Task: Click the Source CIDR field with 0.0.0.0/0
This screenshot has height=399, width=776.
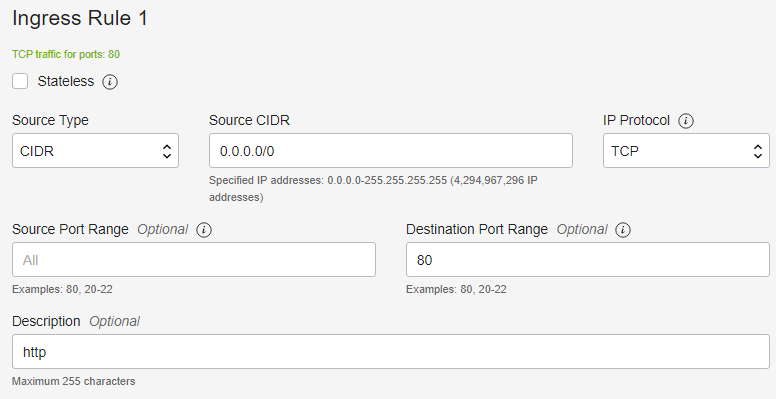Action: pyautogui.click(x=391, y=150)
